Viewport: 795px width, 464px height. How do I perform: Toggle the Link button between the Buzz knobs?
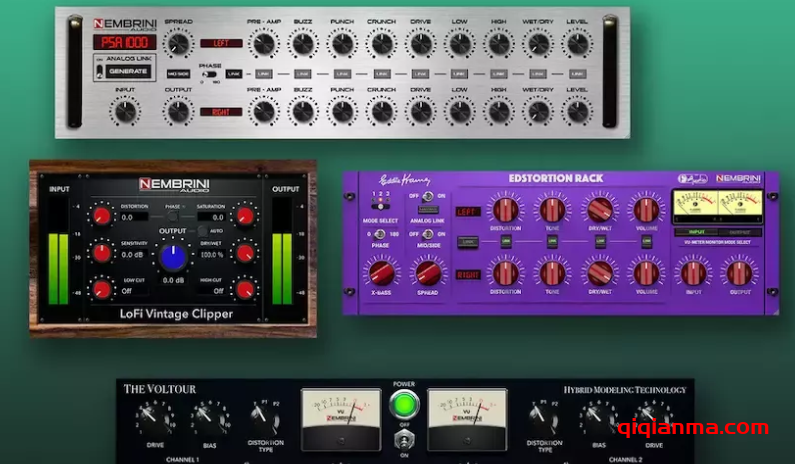(303, 74)
